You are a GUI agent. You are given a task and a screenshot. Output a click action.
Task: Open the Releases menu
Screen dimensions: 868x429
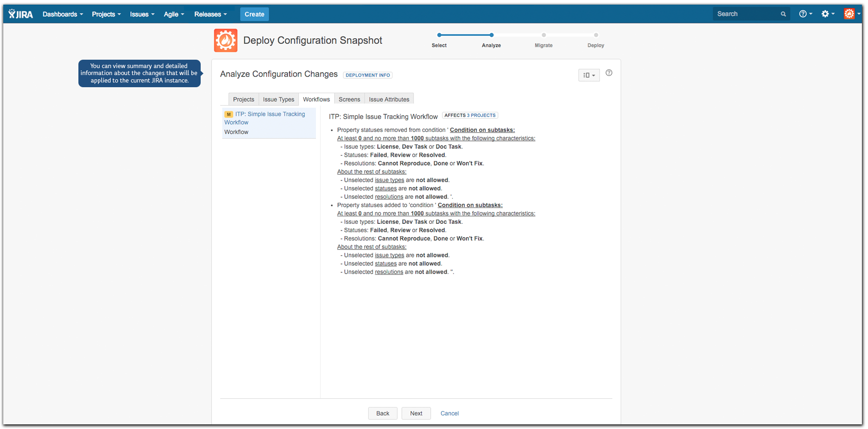(210, 14)
